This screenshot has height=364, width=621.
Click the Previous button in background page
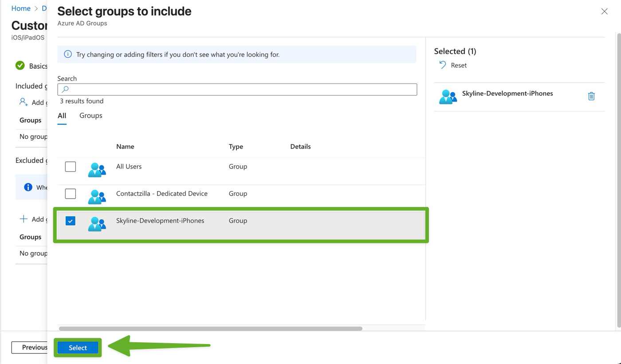[29, 347]
